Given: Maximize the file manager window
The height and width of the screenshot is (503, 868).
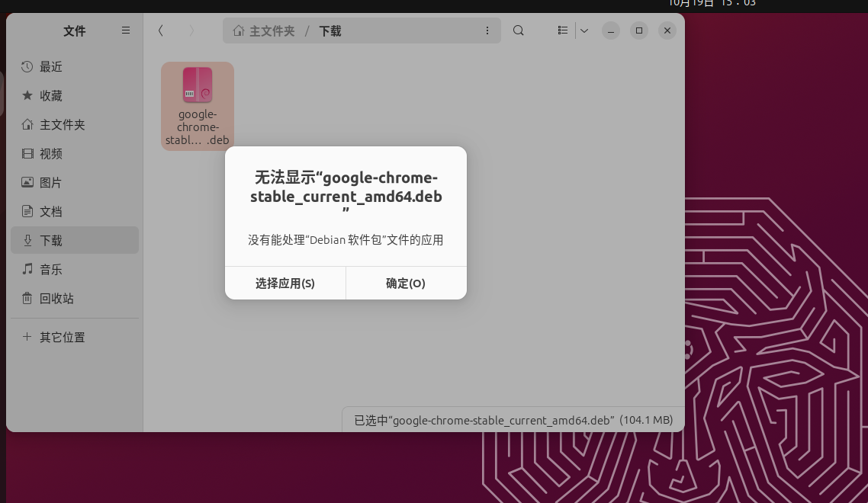Looking at the screenshot, I should 639,30.
